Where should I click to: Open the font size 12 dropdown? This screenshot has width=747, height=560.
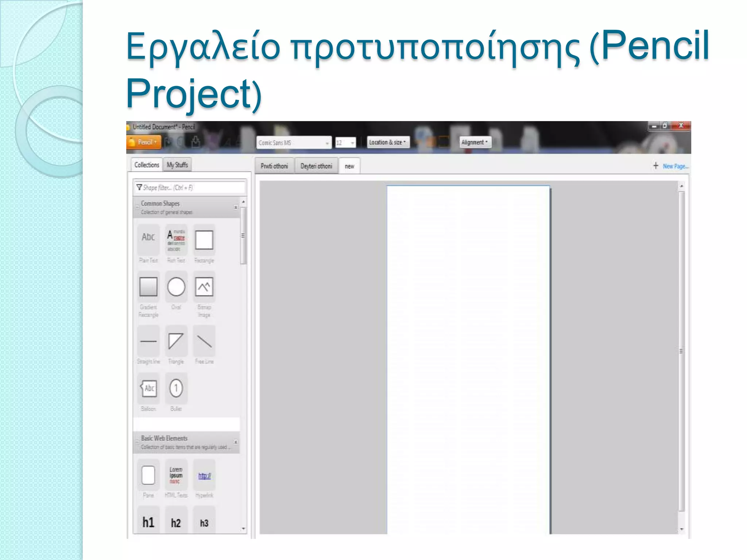pyautogui.click(x=345, y=143)
